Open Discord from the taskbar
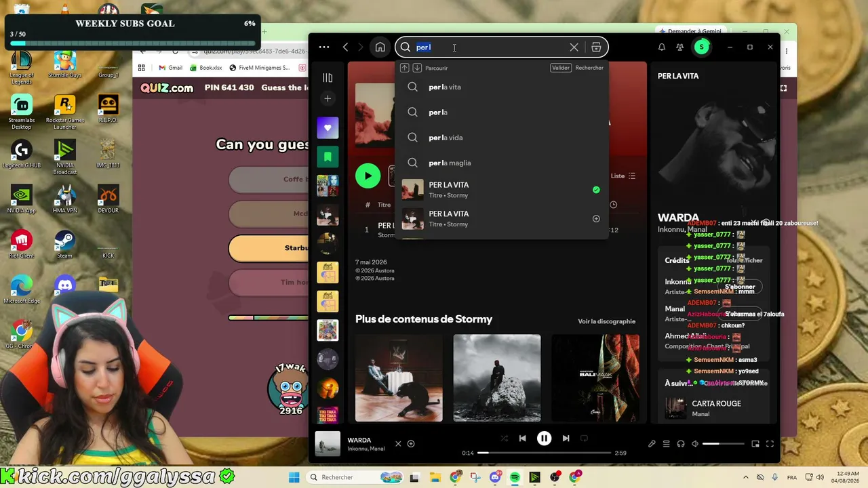The image size is (868, 488). (x=495, y=477)
